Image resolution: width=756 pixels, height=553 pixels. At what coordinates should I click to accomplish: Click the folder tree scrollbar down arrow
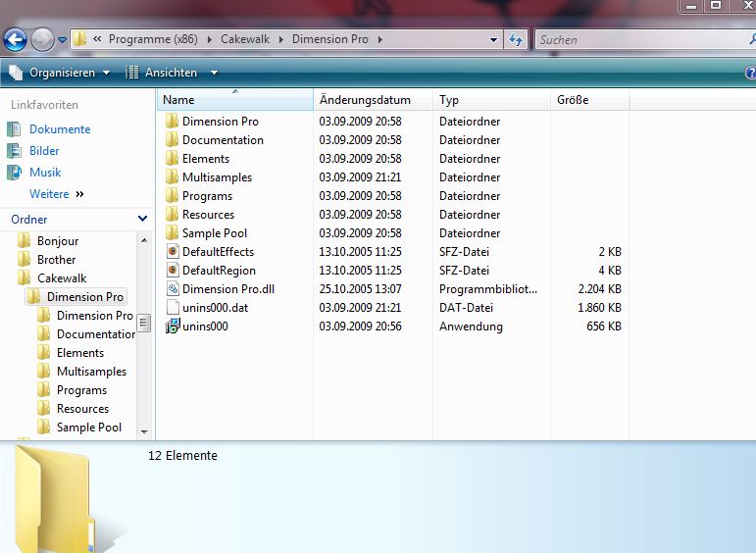click(145, 431)
